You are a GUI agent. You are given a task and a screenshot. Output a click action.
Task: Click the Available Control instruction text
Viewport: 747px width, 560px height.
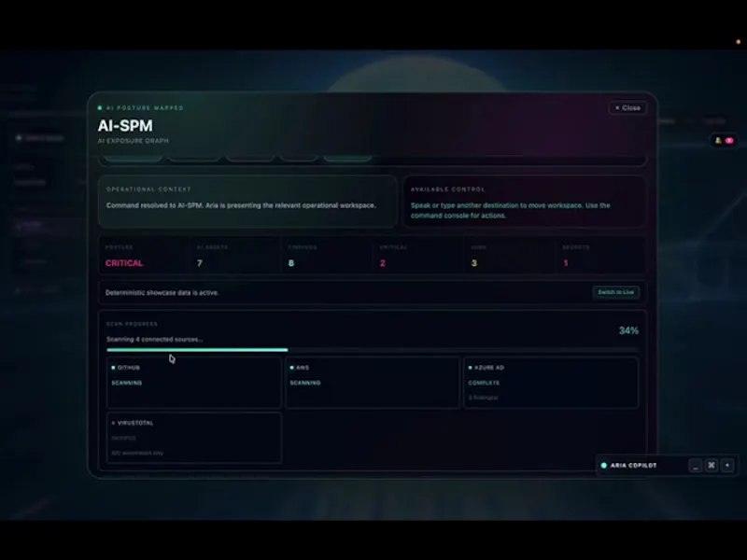click(x=510, y=210)
